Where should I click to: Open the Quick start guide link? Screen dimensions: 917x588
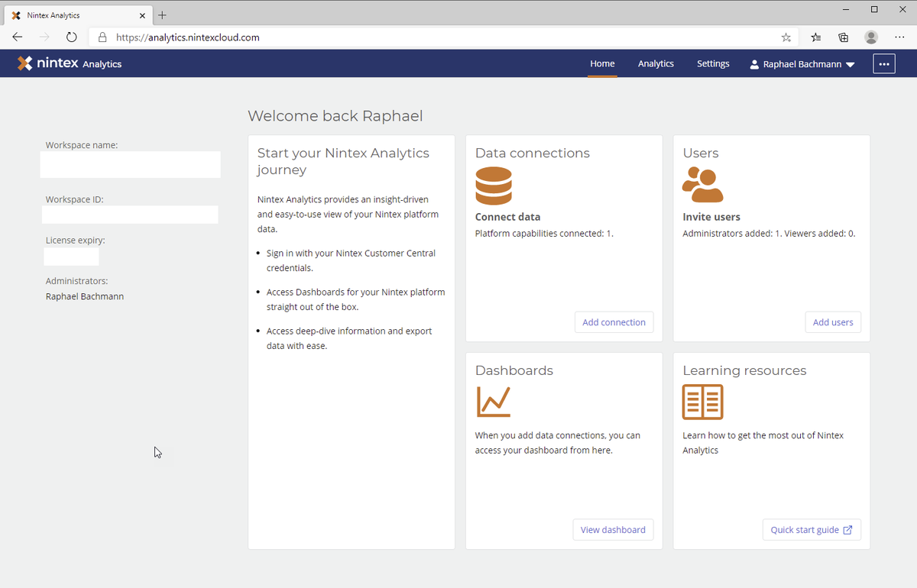click(x=812, y=530)
